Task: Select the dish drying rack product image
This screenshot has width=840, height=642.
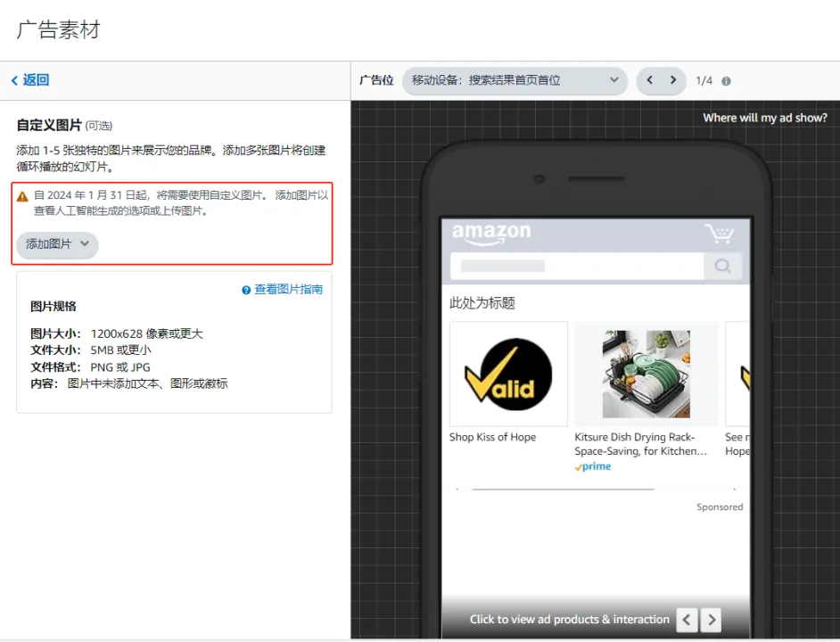Action: (x=646, y=374)
